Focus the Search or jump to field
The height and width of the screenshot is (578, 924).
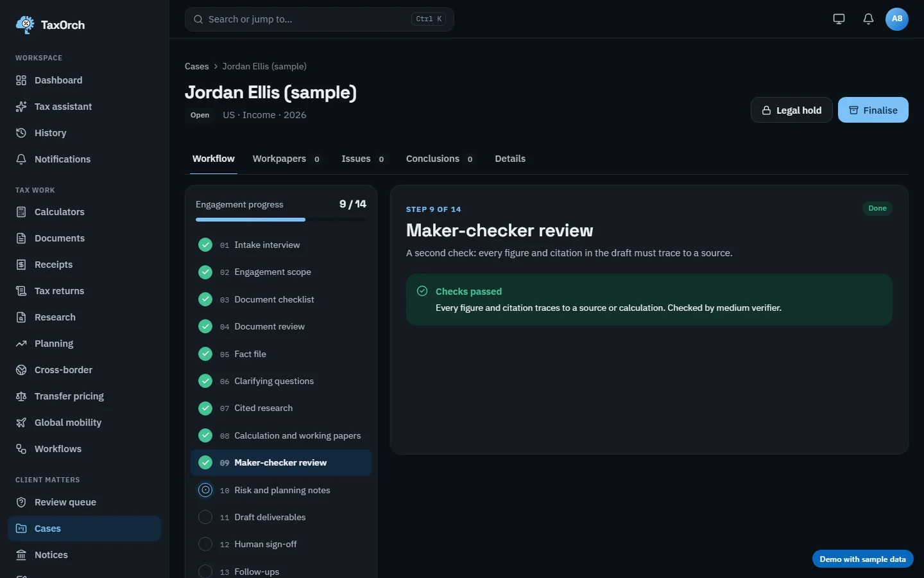(320, 19)
